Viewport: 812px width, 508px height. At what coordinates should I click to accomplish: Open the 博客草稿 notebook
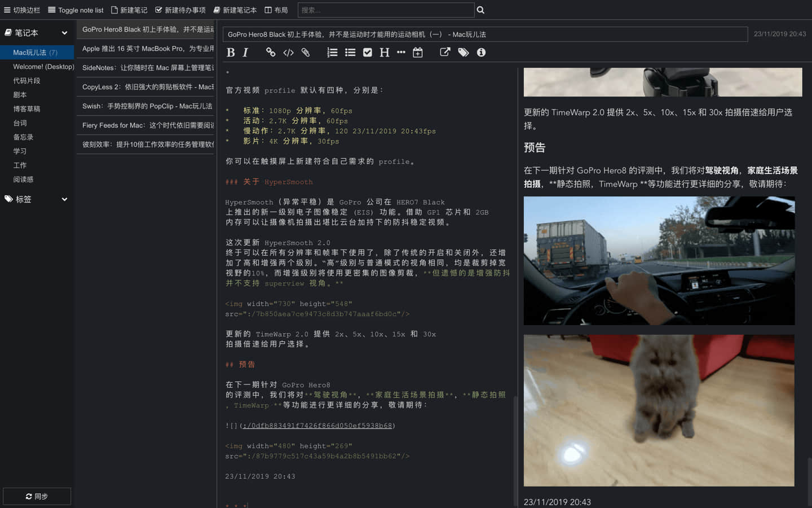click(x=37, y=109)
